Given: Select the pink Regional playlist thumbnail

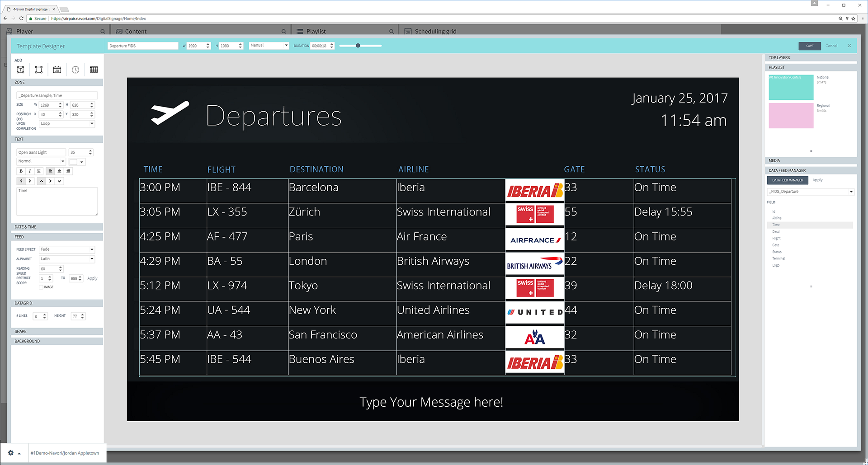Looking at the screenshot, I should [791, 116].
